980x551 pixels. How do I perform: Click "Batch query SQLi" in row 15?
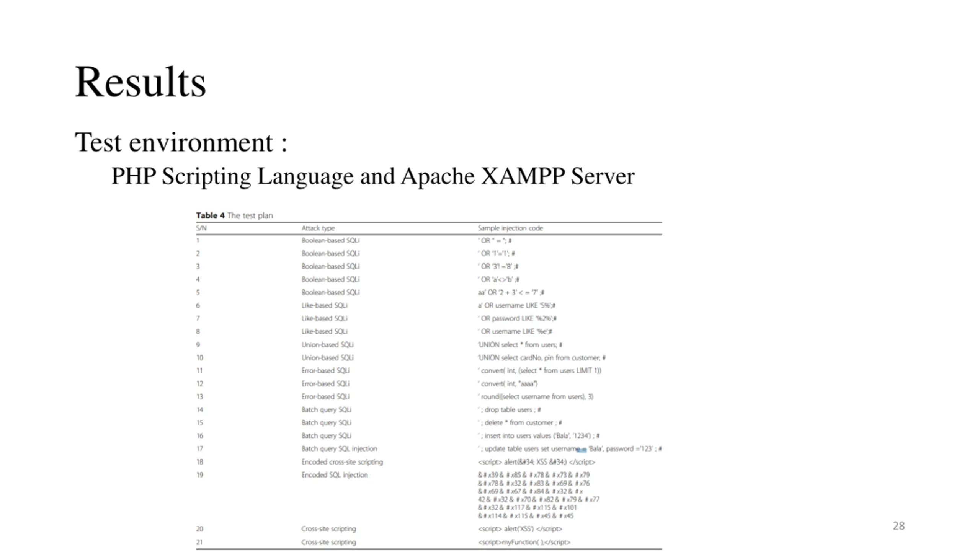(x=326, y=423)
